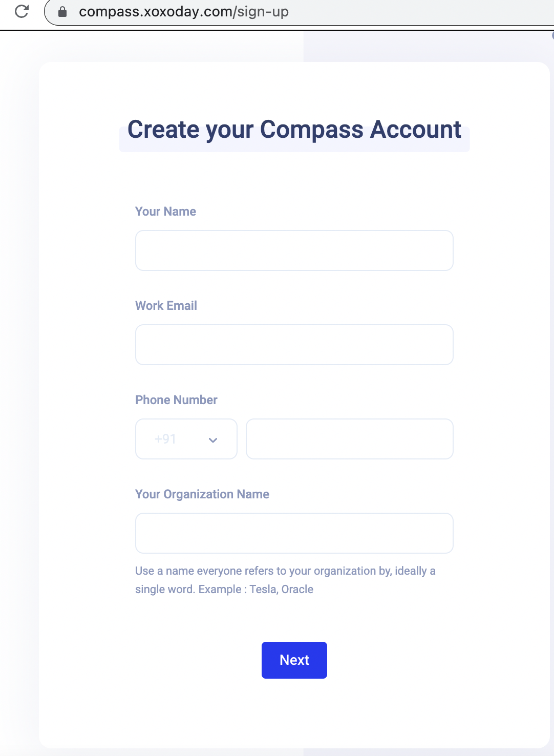
Task: Click the "Phone Number" field label
Action: [176, 400]
